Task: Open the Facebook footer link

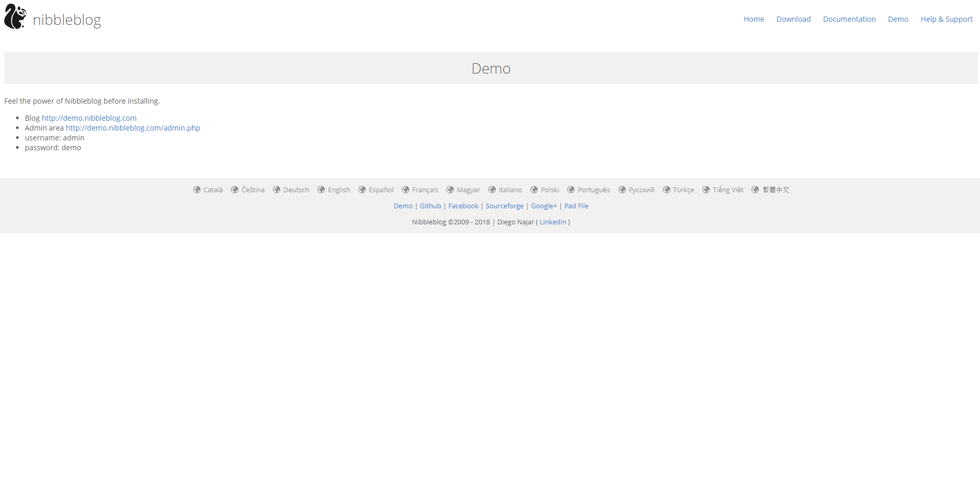Action: (463, 206)
